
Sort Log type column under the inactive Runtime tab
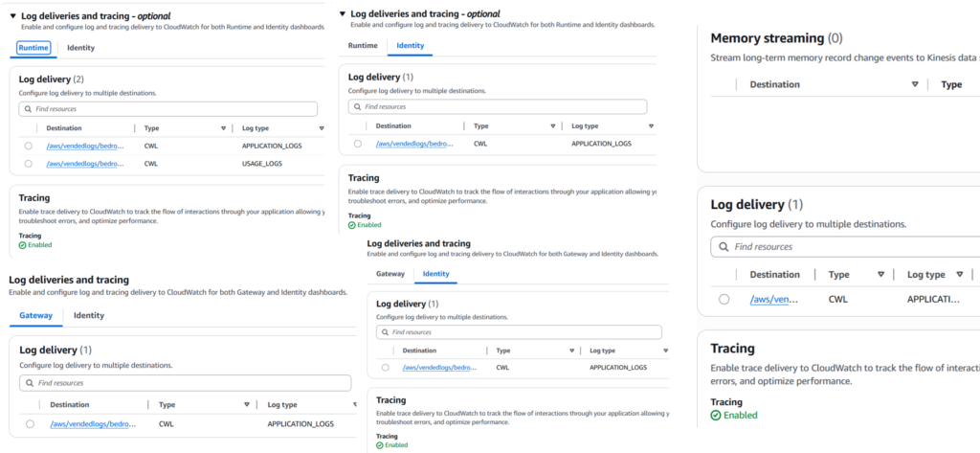coord(651,125)
